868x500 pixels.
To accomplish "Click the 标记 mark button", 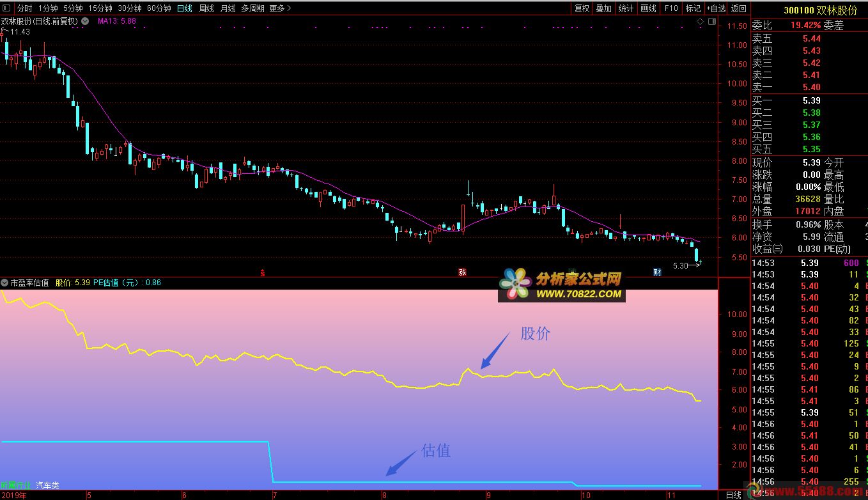I will 693,8.
